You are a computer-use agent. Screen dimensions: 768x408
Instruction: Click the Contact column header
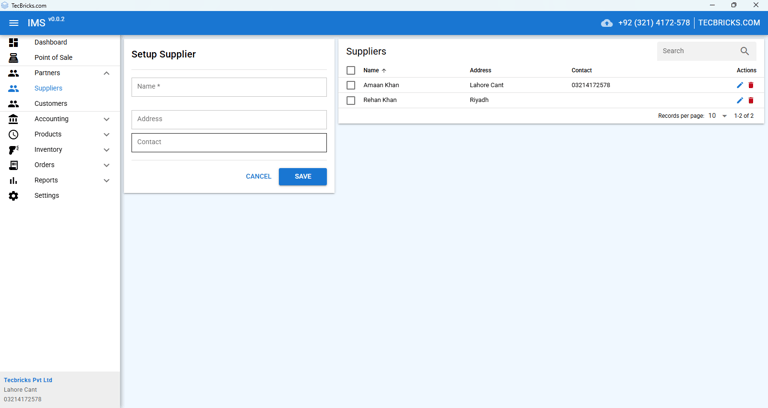(581, 71)
